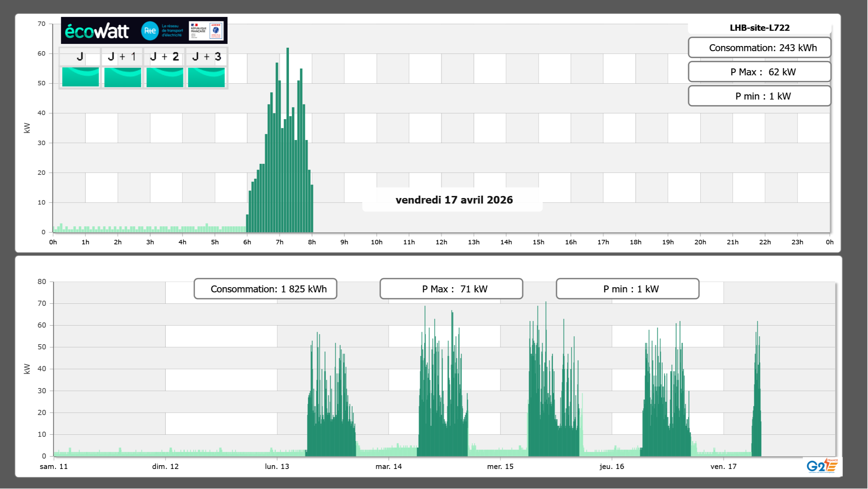Click the green signal icon under J + 2
The image size is (868, 489).
165,77
